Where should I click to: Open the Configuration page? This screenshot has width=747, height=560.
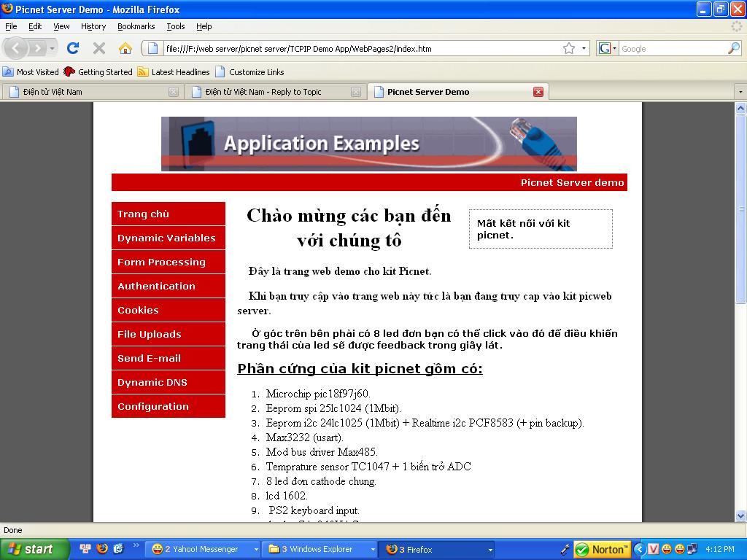click(169, 406)
